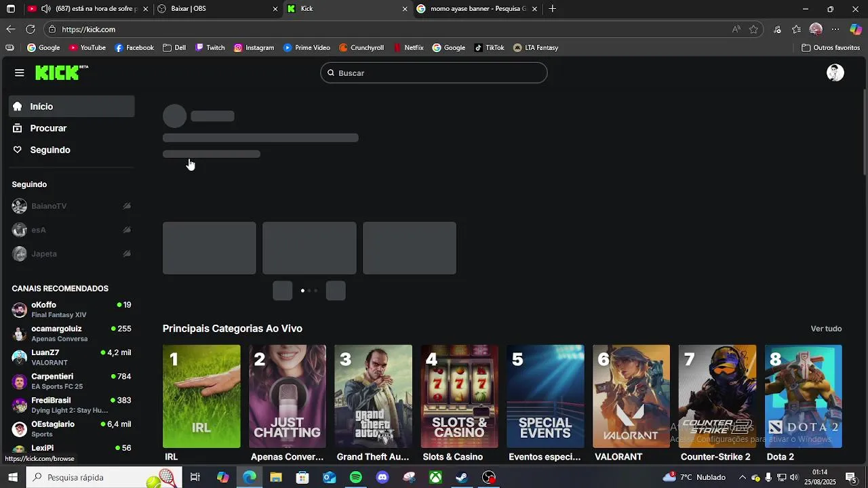Viewport: 868px width, 488px height.
Task: Open the Twitch bookmark
Action: (x=210, y=47)
